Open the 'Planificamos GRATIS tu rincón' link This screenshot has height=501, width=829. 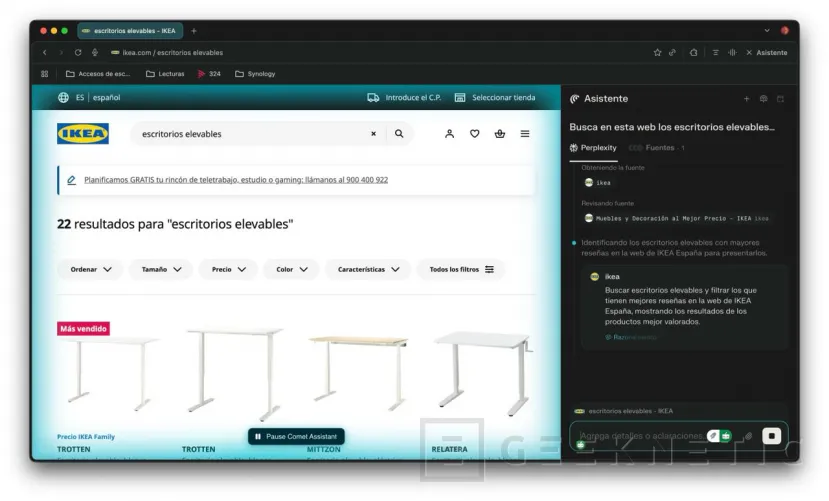pyautogui.click(x=236, y=180)
